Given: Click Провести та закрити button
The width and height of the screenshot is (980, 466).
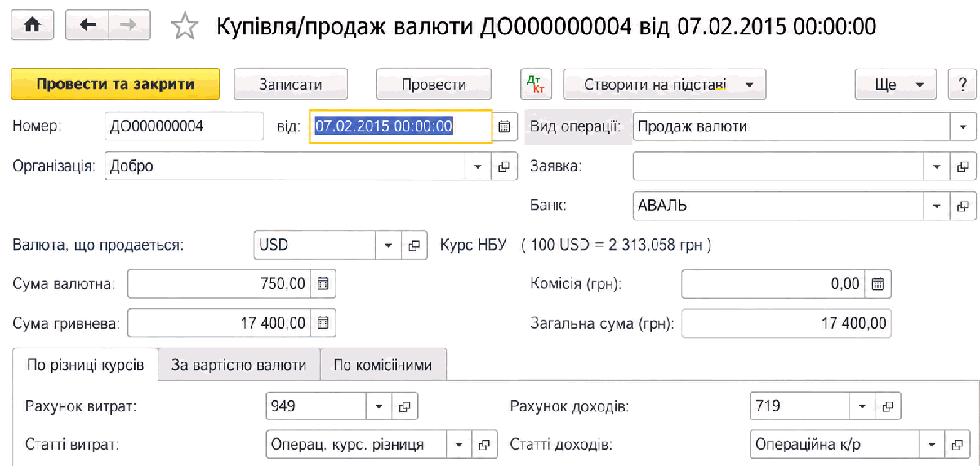Looking at the screenshot, I should pyautogui.click(x=115, y=84).
